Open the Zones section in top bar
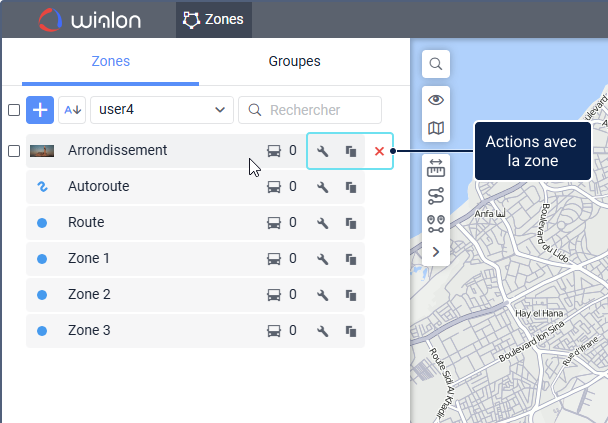This screenshot has width=608, height=423. click(214, 19)
